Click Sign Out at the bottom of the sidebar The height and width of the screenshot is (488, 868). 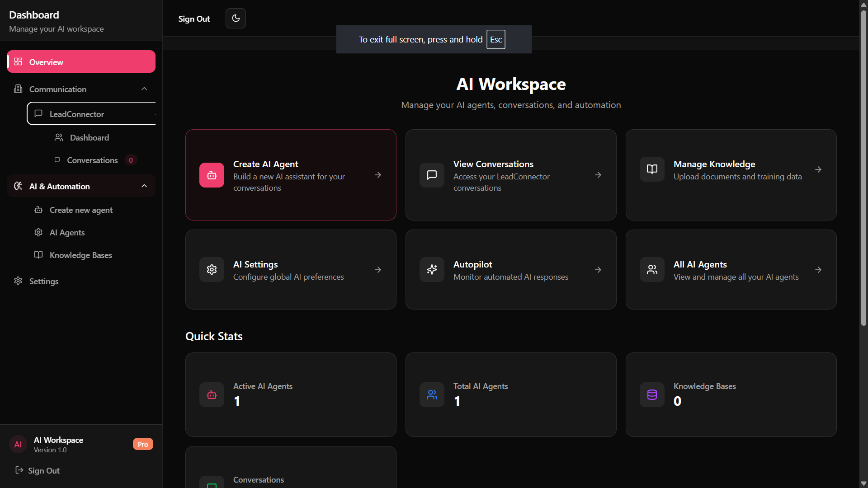click(44, 470)
